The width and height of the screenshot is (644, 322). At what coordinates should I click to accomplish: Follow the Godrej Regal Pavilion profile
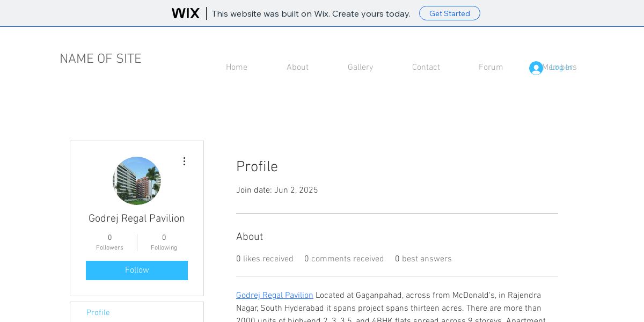pos(137,270)
